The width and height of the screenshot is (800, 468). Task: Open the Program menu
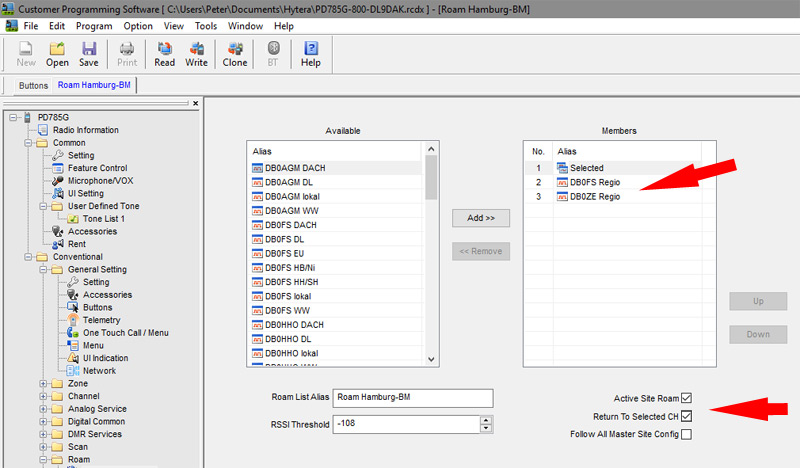click(94, 26)
